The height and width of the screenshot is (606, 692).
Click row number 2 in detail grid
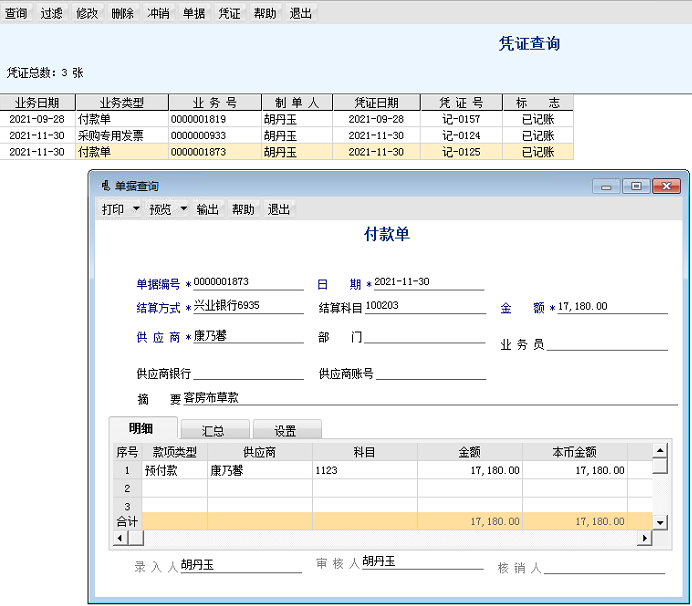(128, 489)
